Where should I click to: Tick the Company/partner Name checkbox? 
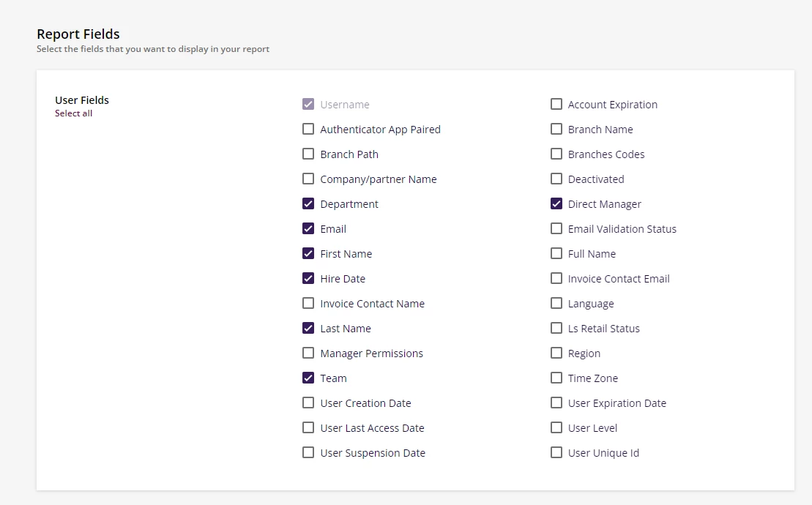308,179
